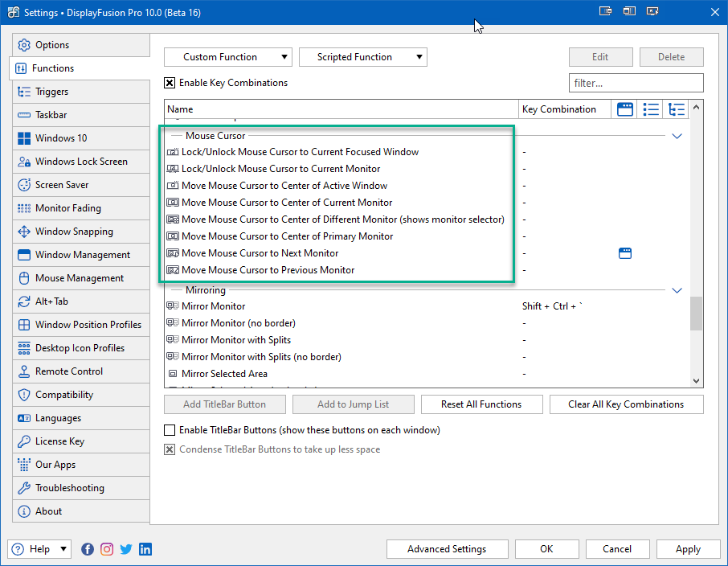
Task: Open Facebook link icon
Action: (x=88, y=549)
